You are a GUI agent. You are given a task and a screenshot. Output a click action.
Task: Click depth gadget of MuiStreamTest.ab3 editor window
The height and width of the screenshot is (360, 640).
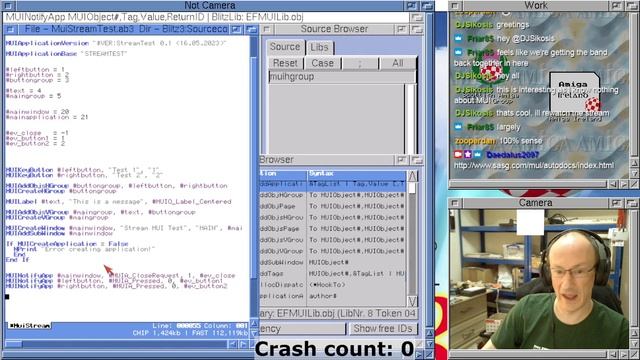point(252,29)
